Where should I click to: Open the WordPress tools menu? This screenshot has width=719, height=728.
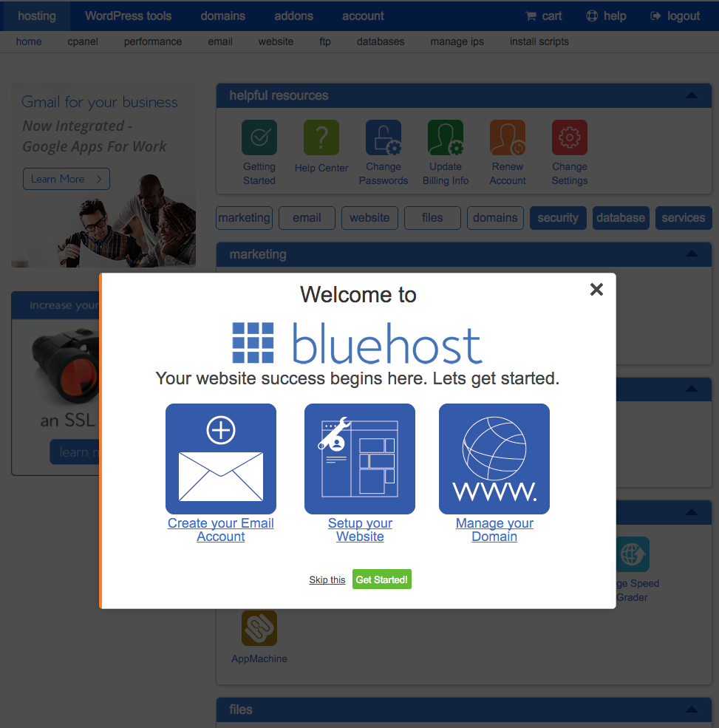point(128,16)
